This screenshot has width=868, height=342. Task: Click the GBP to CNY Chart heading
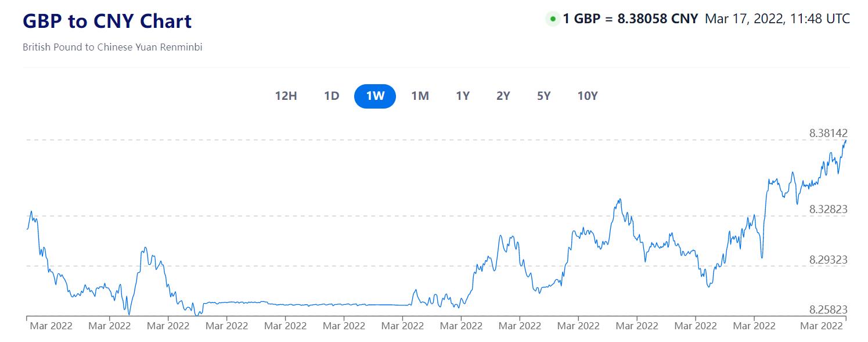point(107,21)
